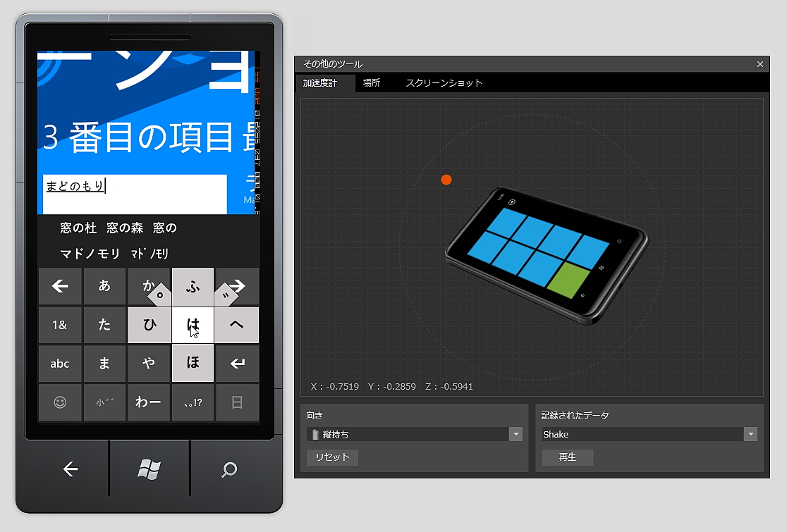Tap the 1& numbers key

pos(60,325)
